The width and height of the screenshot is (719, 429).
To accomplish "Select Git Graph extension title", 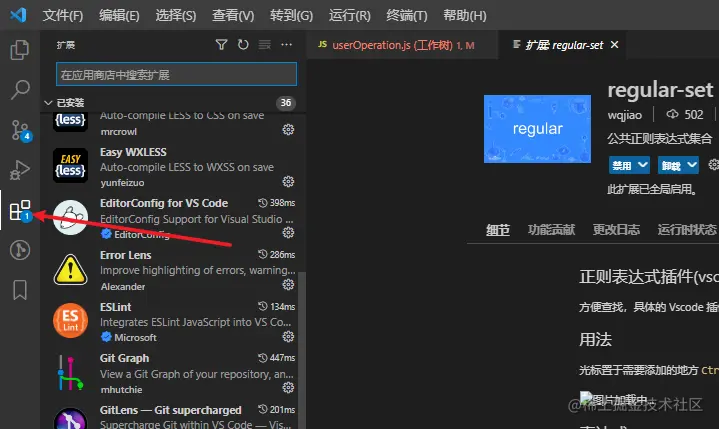I will point(124,358).
